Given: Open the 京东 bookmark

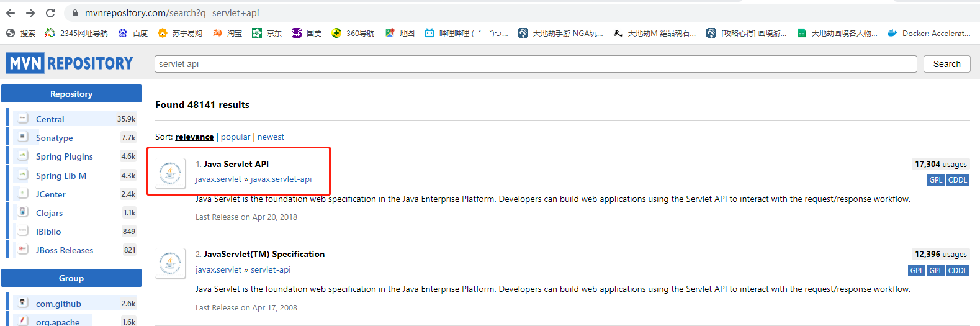Looking at the screenshot, I should [x=267, y=34].
